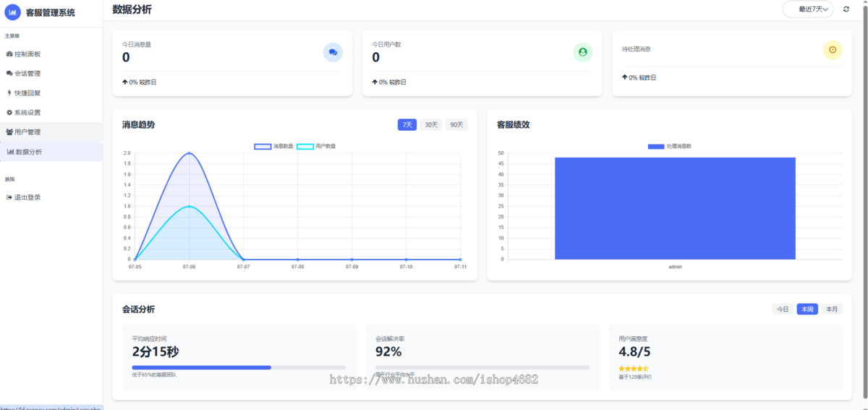Open 控制面板 in the sidebar

[51, 54]
